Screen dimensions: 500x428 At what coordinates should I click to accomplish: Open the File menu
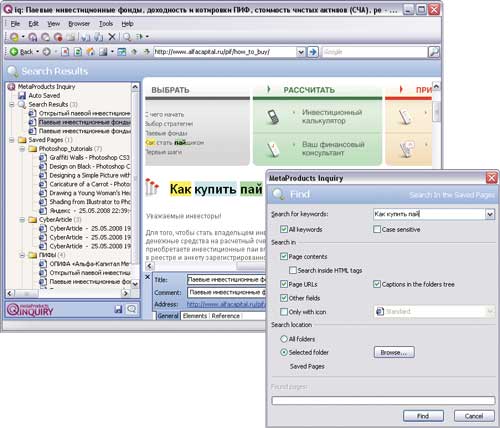[x=15, y=24]
